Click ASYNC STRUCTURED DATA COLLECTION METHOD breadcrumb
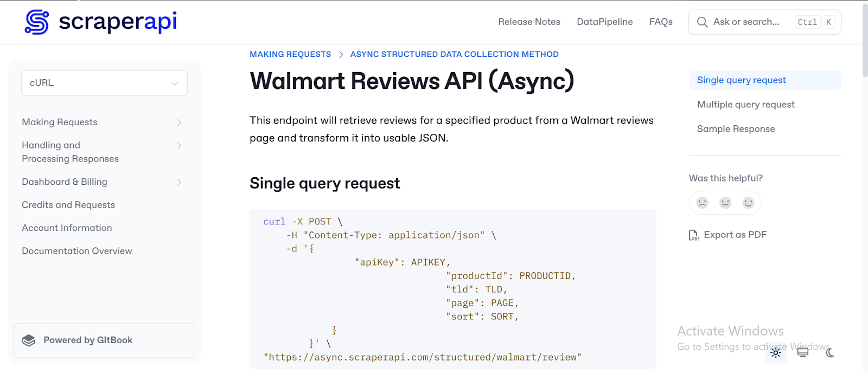868x373 pixels. click(x=454, y=54)
